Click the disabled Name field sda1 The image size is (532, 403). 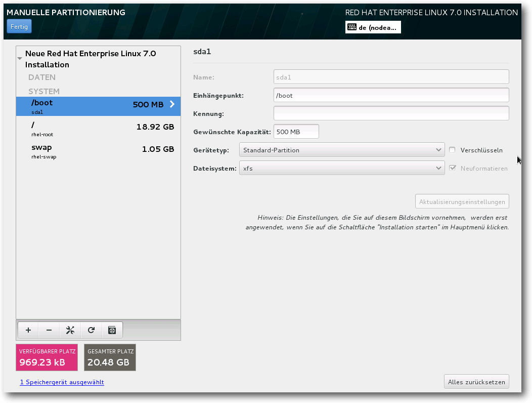pos(391,77)
